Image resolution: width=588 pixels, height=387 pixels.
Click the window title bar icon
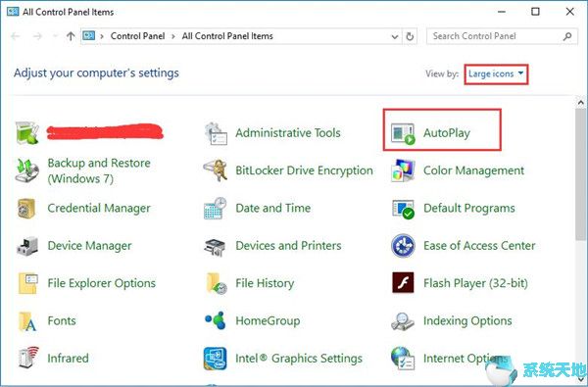pyautogui.click(x=13, y=12)
